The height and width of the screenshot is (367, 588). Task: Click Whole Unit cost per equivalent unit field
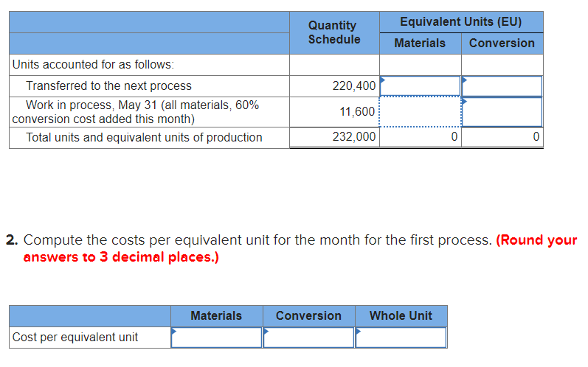click(x=401, y=338)
